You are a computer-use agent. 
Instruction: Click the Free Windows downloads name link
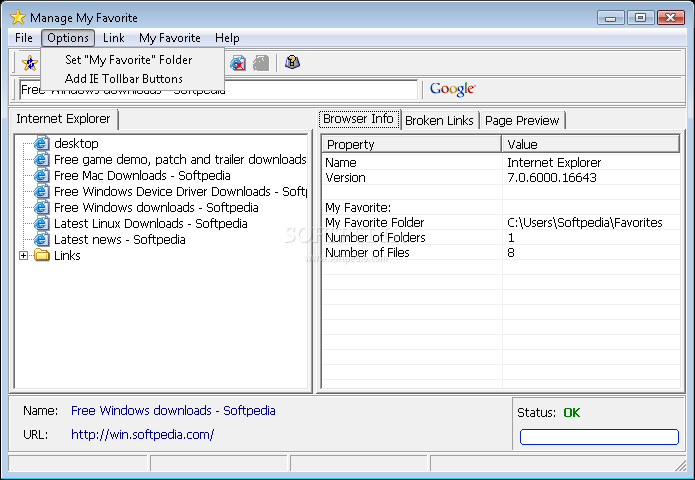(173, 410)
